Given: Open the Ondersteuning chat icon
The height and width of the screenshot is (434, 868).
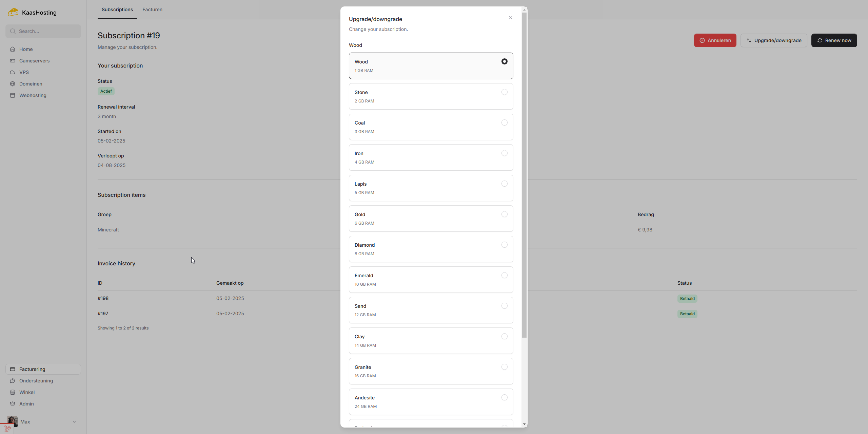Looking at the screenshot, I should pyautogui.click(x=13, y=381).
